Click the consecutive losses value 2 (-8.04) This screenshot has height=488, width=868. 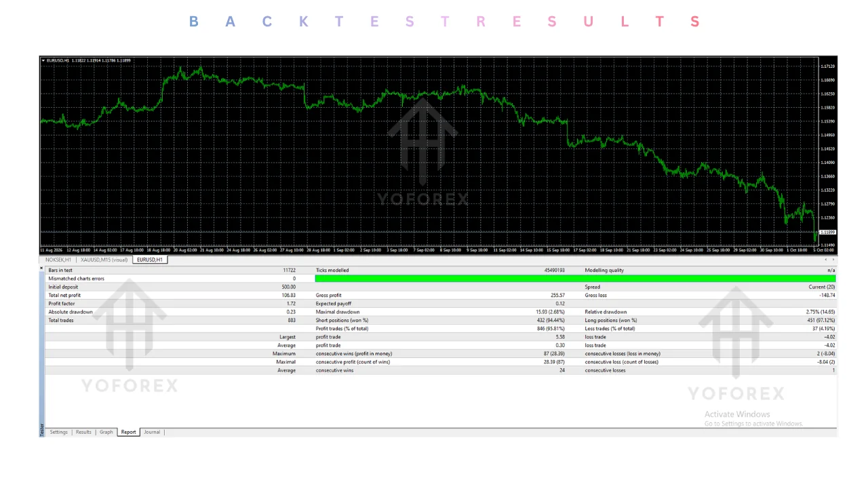click(825, 353)
